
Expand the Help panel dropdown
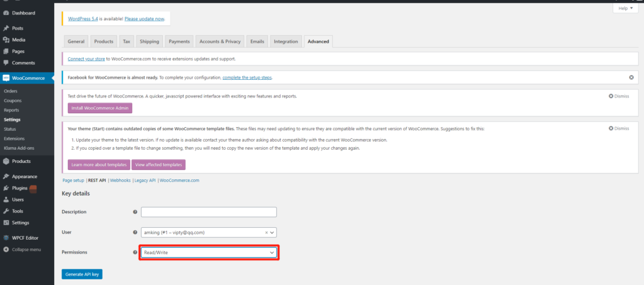(623, 8)
